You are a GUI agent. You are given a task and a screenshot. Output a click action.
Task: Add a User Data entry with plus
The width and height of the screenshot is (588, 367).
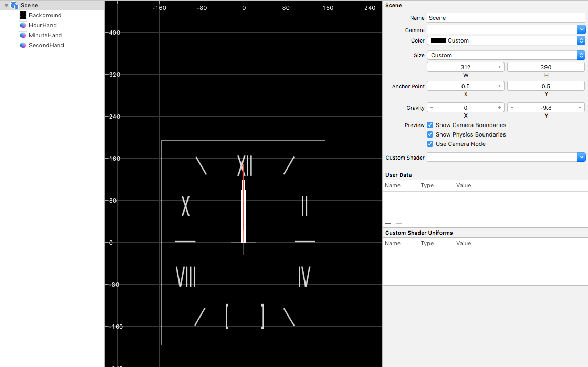tap(388, 224)
